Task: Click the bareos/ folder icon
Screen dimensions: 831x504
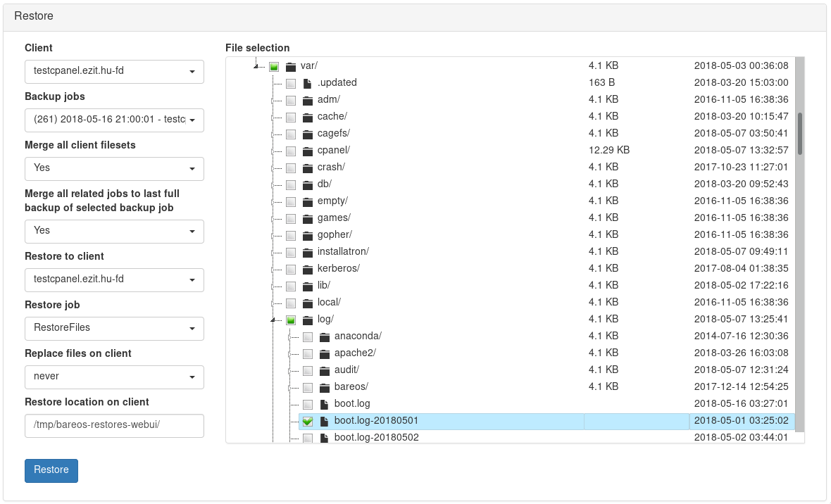Action: [324, 387]
